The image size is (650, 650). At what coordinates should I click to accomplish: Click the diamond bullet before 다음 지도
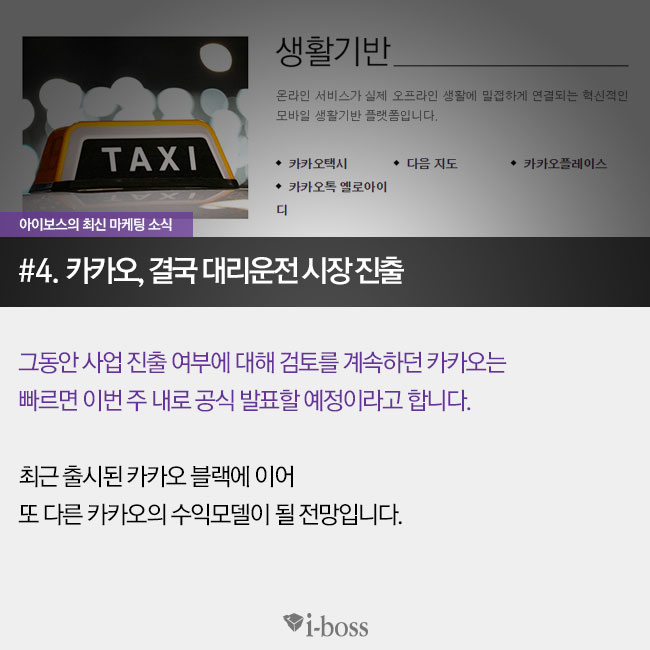(396, 163)
